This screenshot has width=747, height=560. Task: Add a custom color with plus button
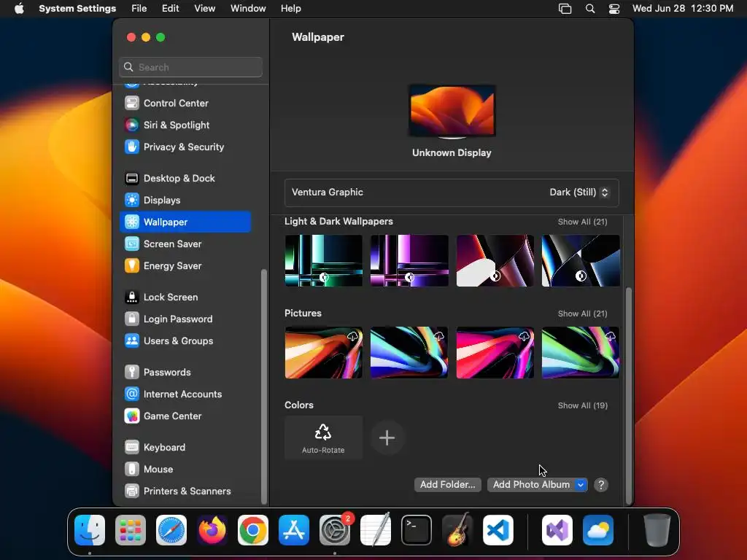point(387,437)
